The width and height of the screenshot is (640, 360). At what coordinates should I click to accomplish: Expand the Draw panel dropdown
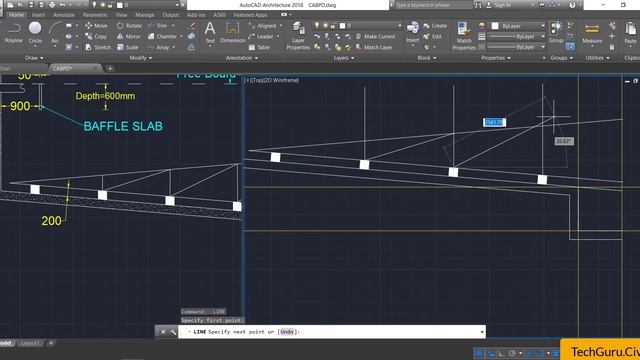pos(34,58)
